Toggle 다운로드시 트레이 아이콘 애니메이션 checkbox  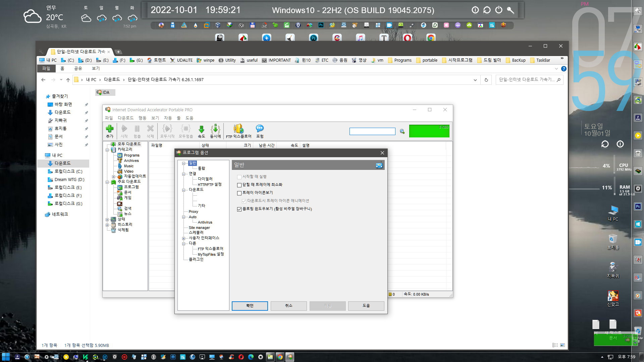click(x=244, y=201)
